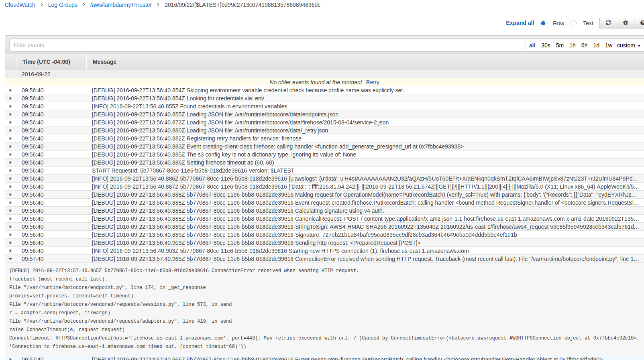
Task: Expand the 'Starting new HTTPS connection' row
Action: [x=10, y=251]
